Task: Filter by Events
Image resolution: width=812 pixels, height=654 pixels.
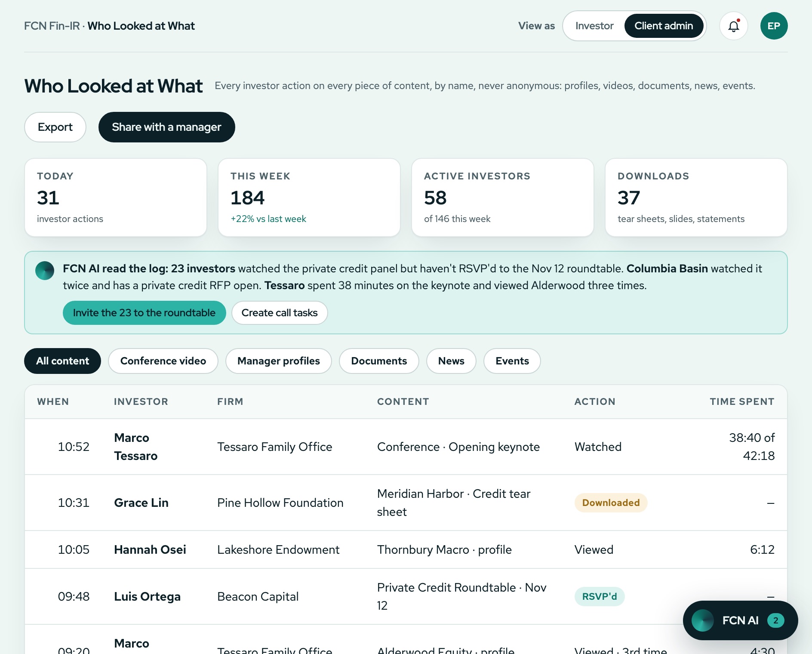Action: (x=512, y=361)
